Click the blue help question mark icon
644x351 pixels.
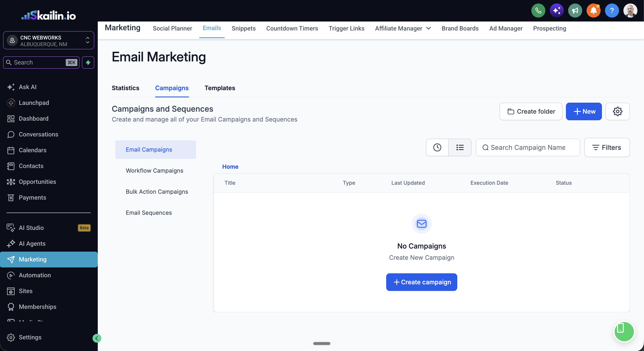612,11
